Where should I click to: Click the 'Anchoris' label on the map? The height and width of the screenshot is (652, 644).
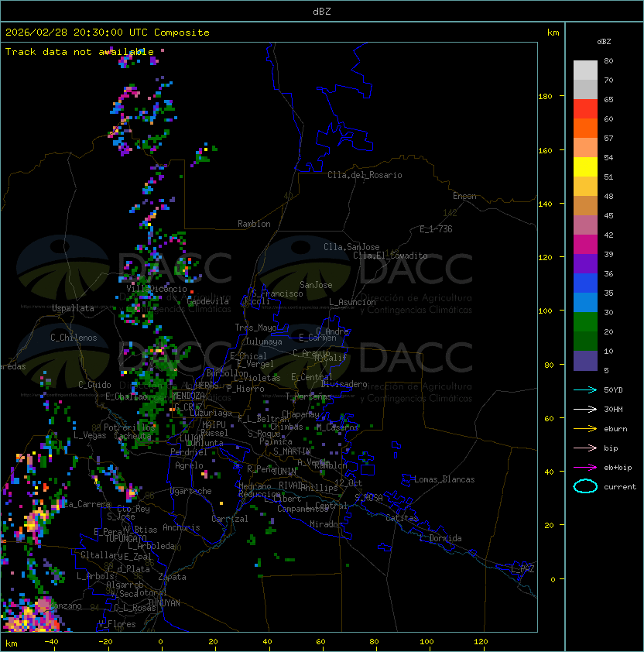[181, 527]
